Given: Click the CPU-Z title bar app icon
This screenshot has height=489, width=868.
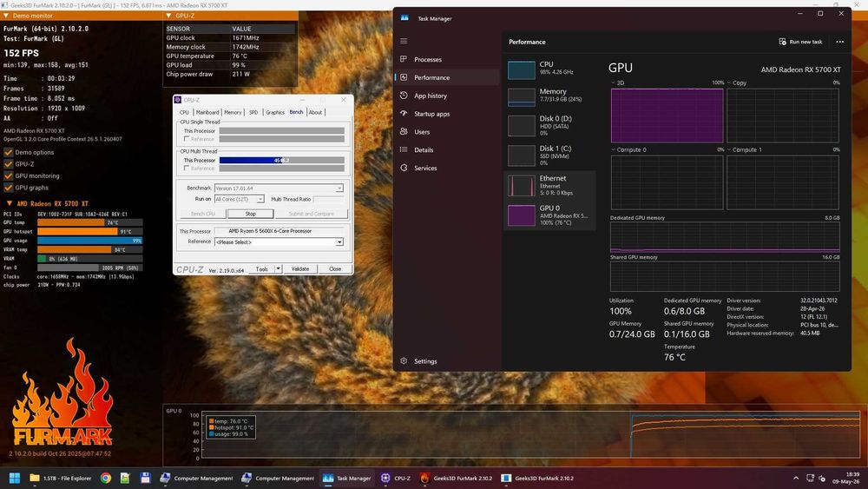Looking at the screenshot, I should point(178,100).
